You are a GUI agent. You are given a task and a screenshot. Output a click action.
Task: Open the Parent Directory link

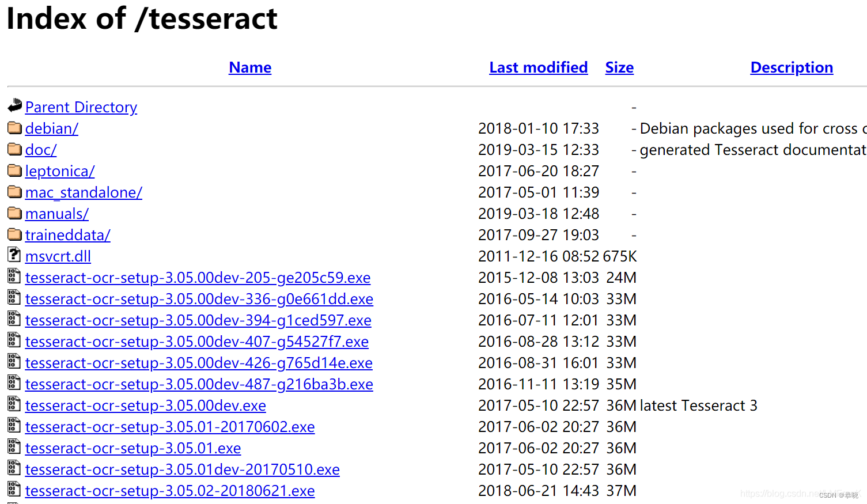[x=81, y=107]
